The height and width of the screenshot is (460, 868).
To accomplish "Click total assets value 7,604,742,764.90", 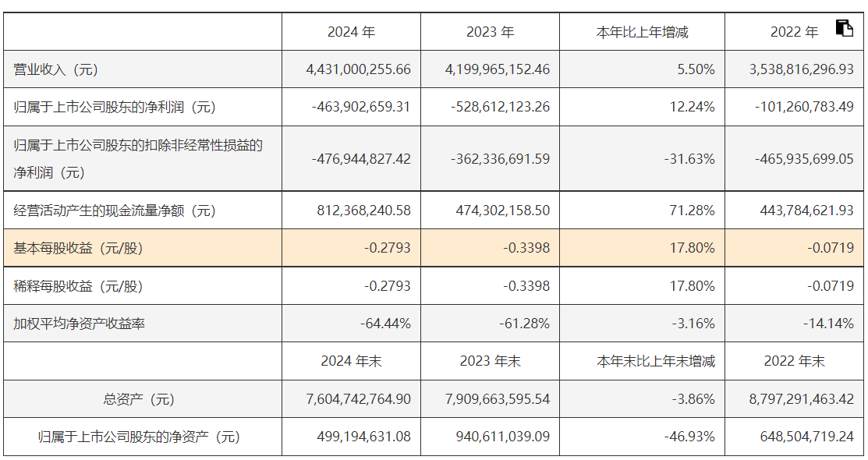I will [x=359, y=399].
